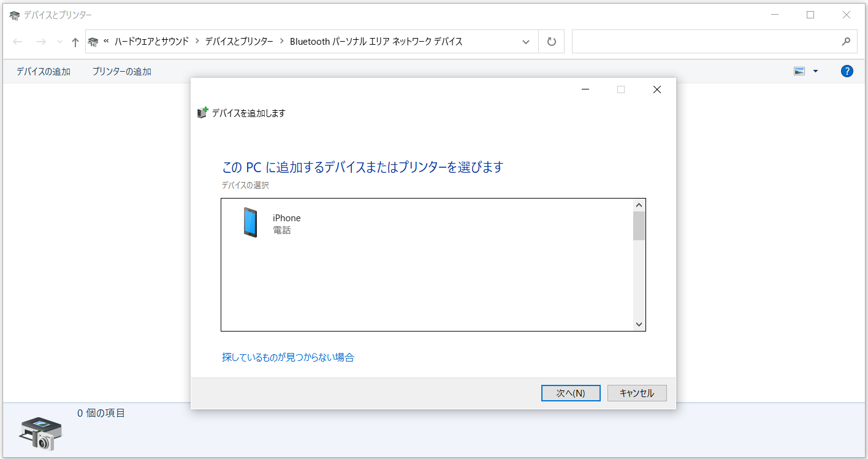This screenshot has height=459, width=868.
Task: Go up one folder level arrow
Action: point(75,42)
